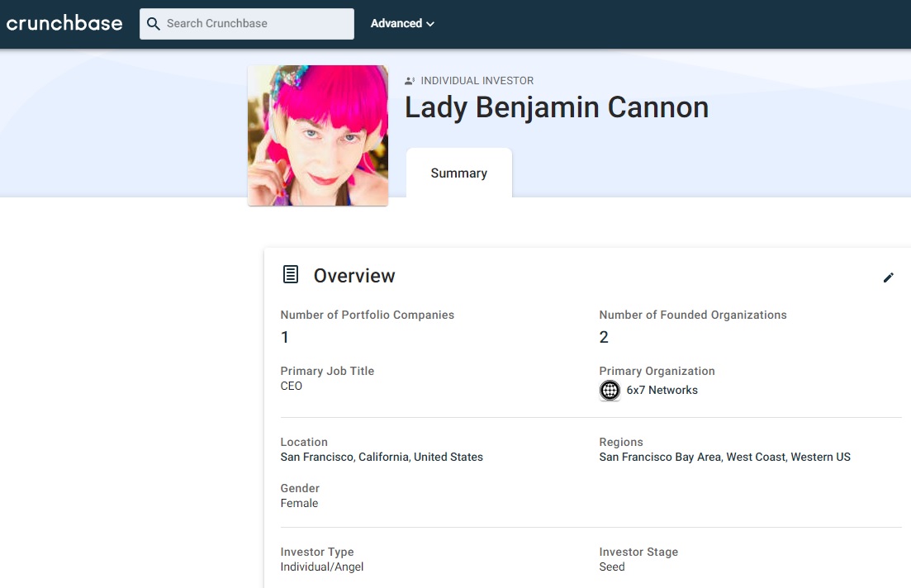Image resolution: width=911 pixels, height=588 pixels.
Task: Focus the Search Crunchbase field
Action: pyautogui.click(x=247, y=24)
